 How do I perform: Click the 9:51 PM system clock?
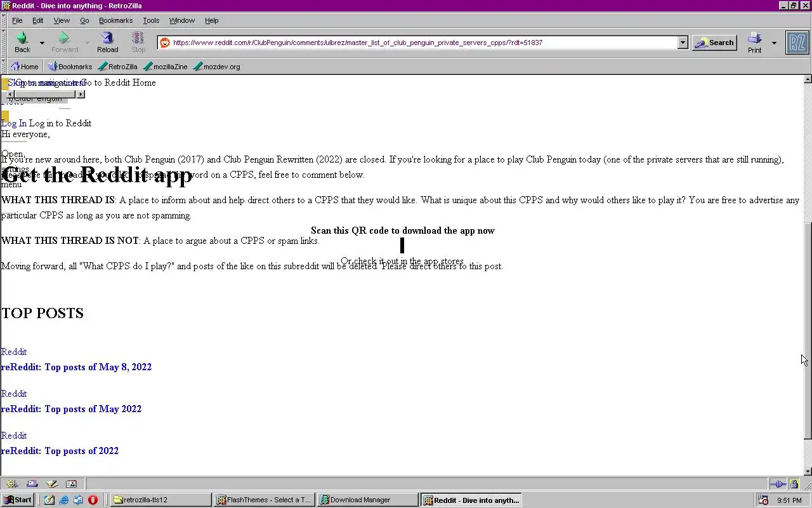pos(789,500)
